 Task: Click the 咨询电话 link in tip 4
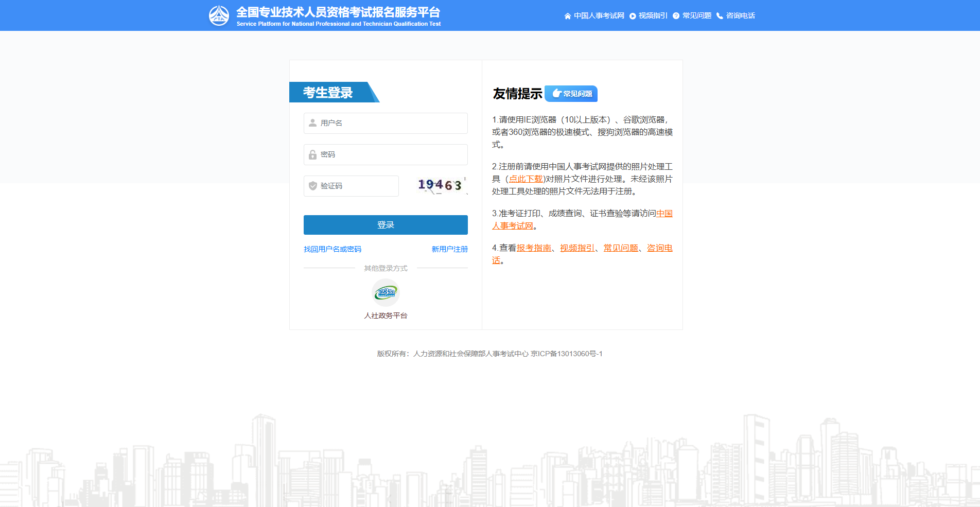click(660, 248)
